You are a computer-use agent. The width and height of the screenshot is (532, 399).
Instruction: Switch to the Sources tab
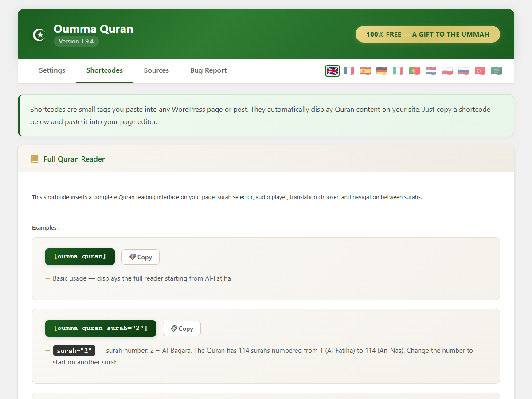pyautogui.click(x=156, y=70)
